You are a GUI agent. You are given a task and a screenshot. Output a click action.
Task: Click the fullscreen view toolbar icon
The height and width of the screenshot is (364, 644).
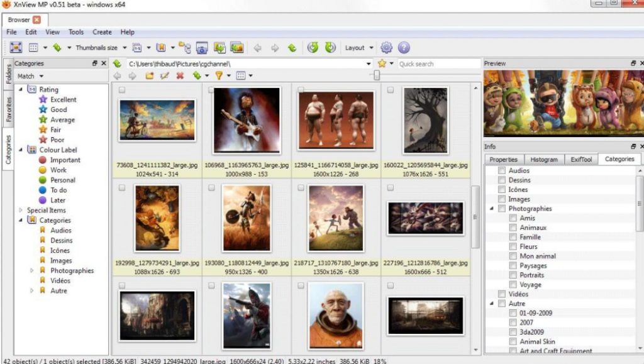(x=16, y=48)
